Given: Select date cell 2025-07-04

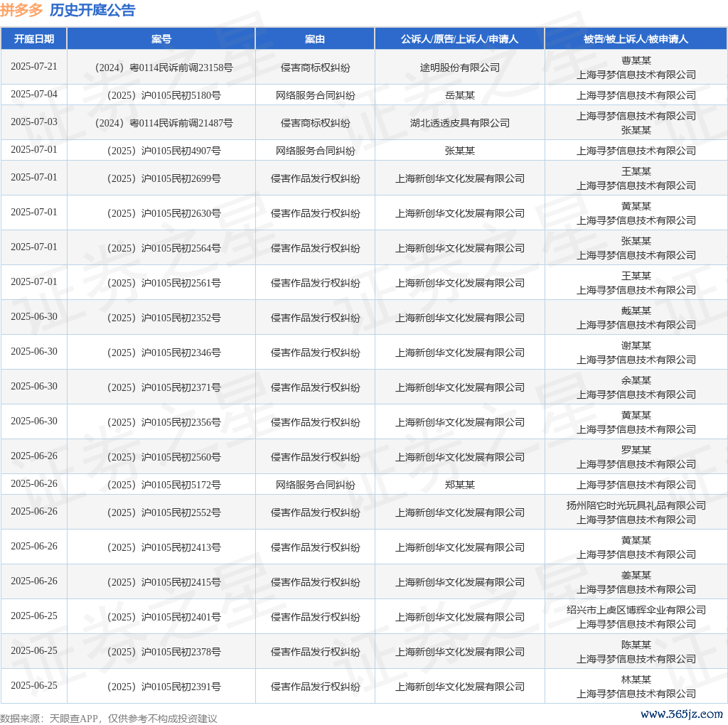Looking at the screenshot, I should [x=34, y=95].
